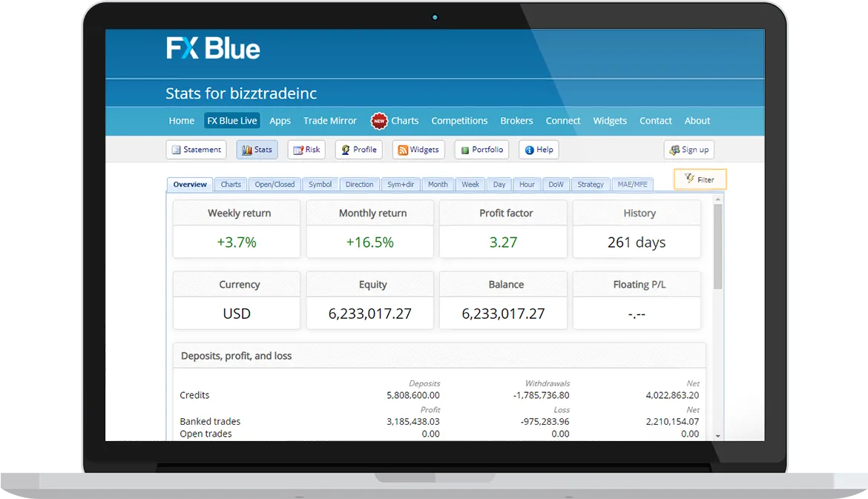Open Charts in the top navigation
This screenshot has width=868, height=499.
coord(404,121)
